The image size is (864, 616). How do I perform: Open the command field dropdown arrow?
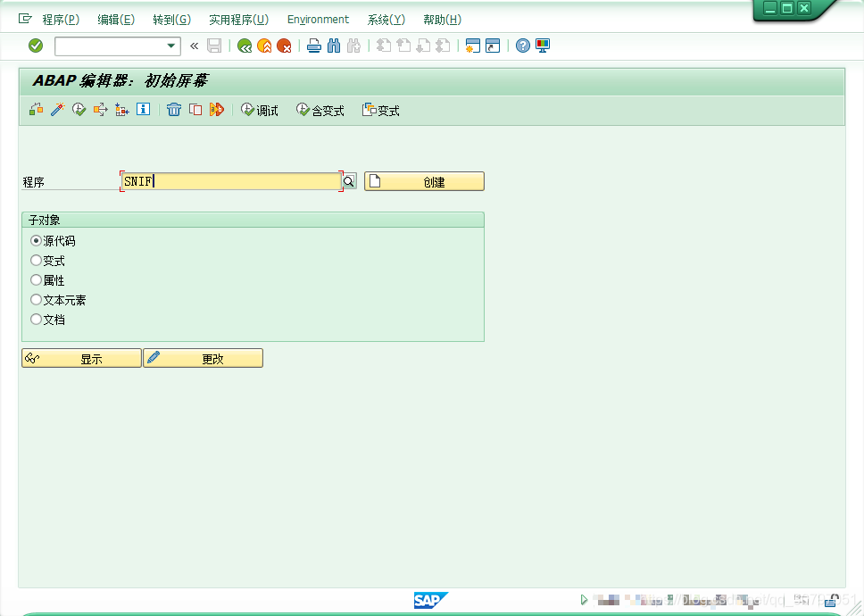click(171, 46)
